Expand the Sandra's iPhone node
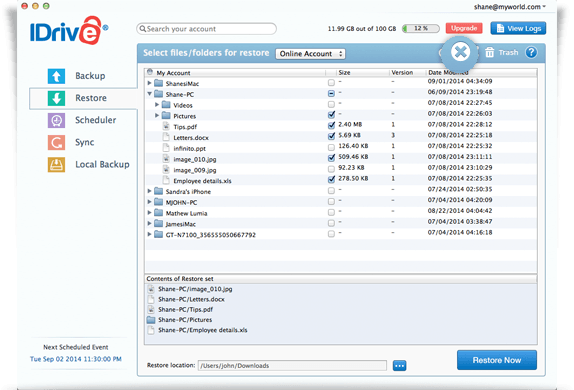This screenshot has height=390, width=574. (x=149, y=191)
